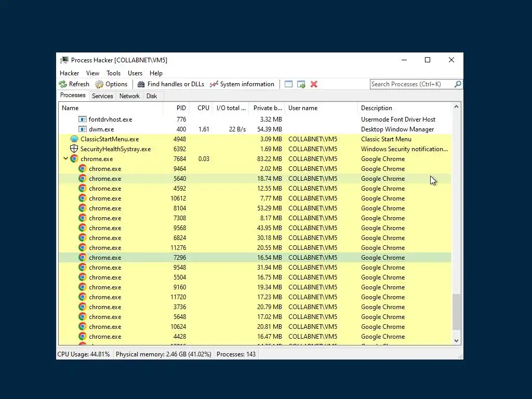Click Chrome icon of PID 7296
532x399 pixels.
(83, 257)
